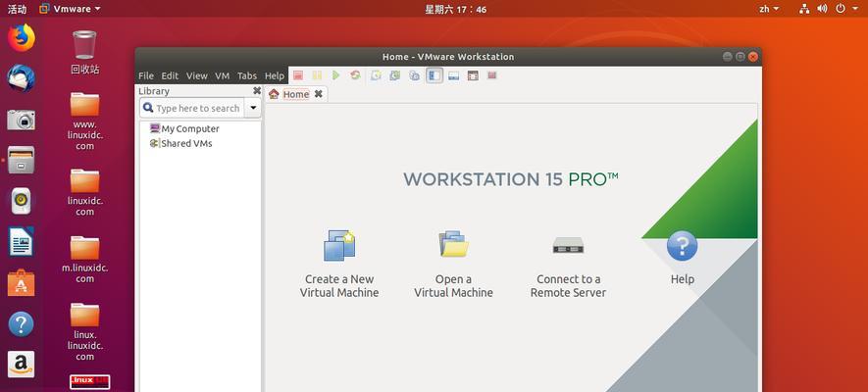Screen dimensions: 868x392
Task: Click the red power off toolbar icon
Action: tap(298, 75)
